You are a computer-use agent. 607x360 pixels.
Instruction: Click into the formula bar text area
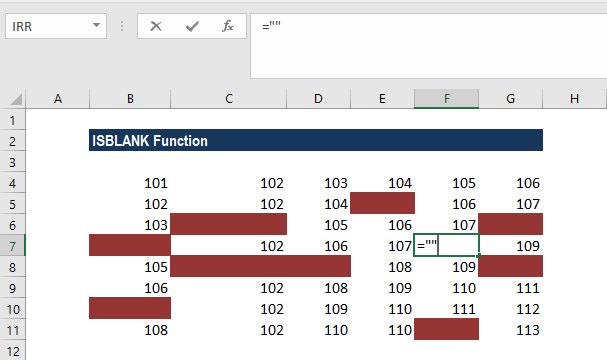[429, 46]
